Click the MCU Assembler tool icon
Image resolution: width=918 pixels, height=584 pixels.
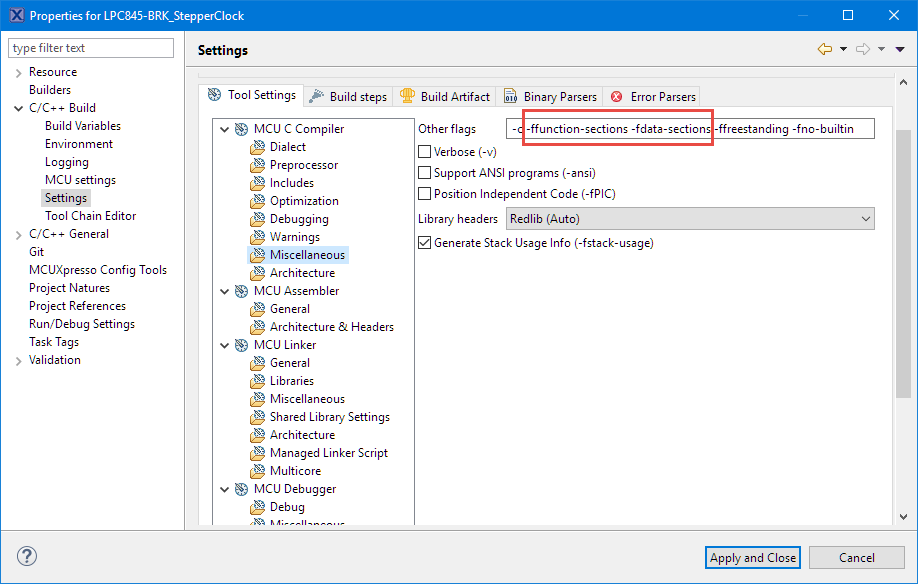click(x=241, y=291)
